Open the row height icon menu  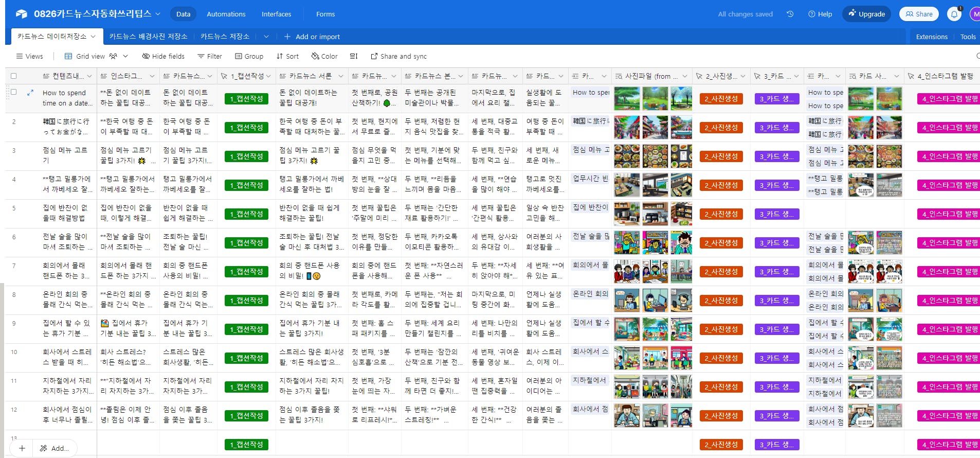(x=354, y=56)
